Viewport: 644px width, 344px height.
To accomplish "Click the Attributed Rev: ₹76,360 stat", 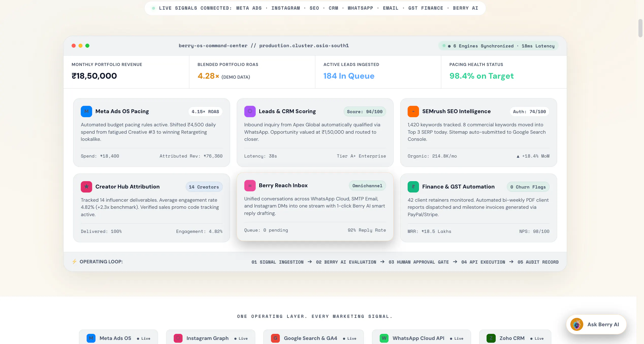I will pyautogui.click(x=191, y=156).
